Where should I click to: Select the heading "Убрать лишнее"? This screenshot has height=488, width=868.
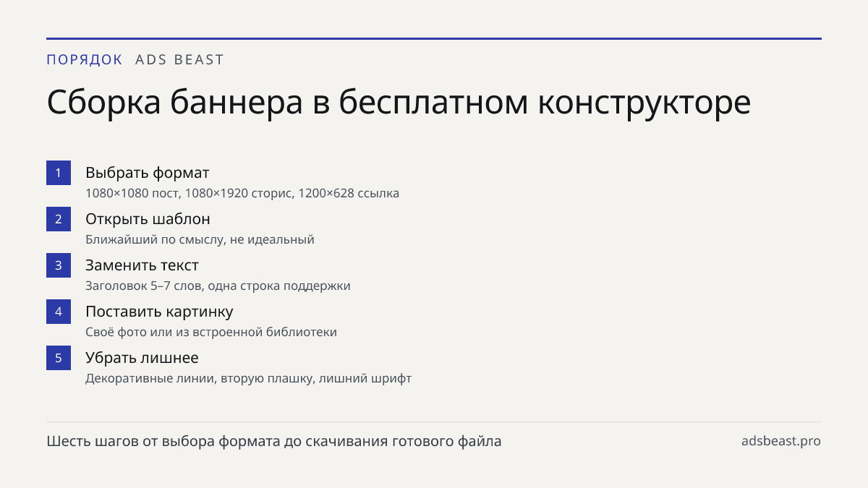[x=142, y=358]
